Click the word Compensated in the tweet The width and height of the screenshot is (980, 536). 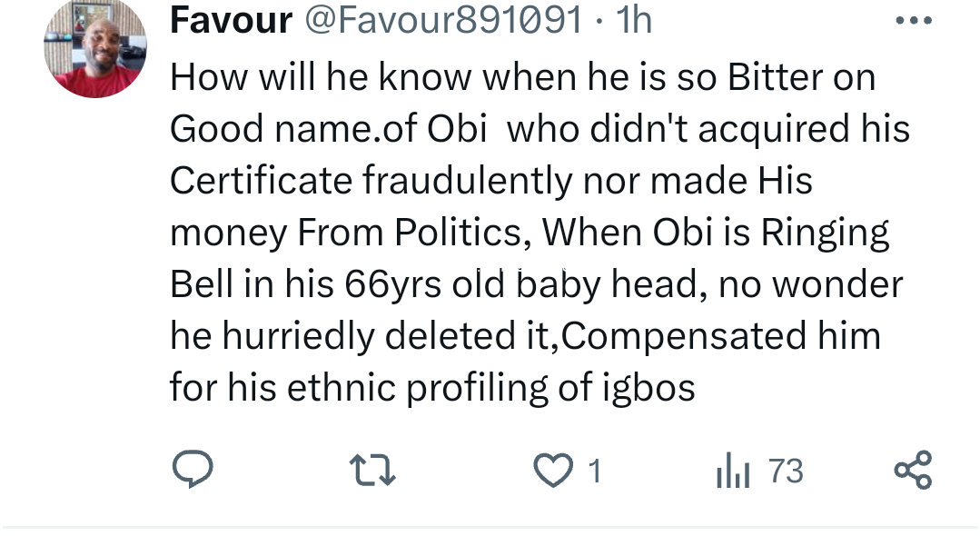point(684,336)
